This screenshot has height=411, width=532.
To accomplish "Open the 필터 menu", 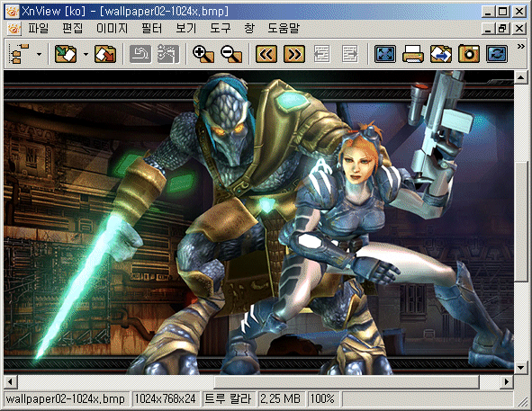I will [x=151, y=28].
